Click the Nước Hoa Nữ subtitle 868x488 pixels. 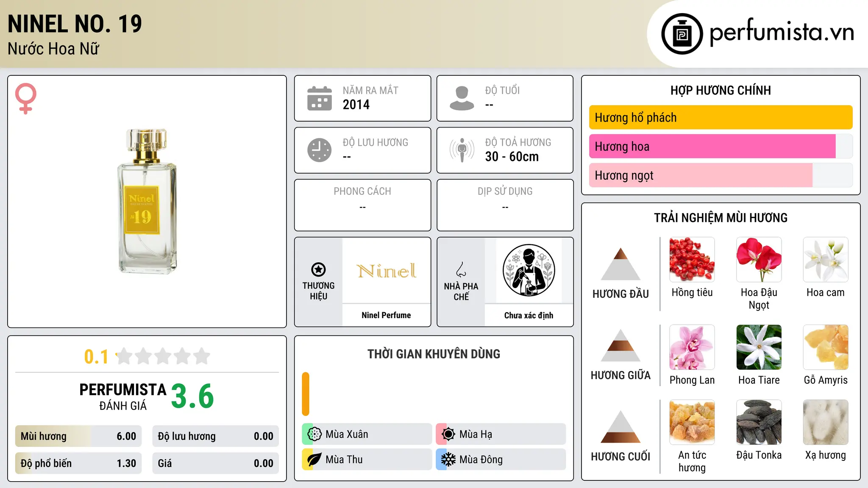[x=53, y=49]
